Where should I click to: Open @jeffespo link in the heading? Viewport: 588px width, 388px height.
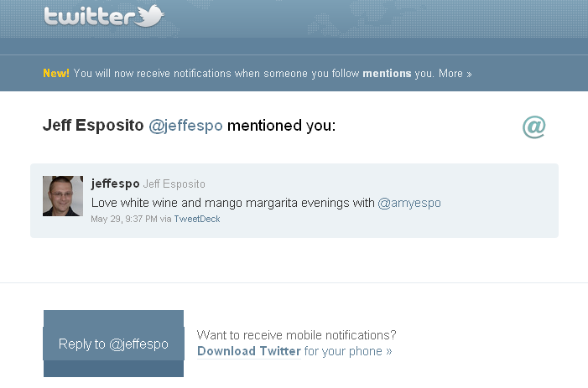[x=185, y=126]
